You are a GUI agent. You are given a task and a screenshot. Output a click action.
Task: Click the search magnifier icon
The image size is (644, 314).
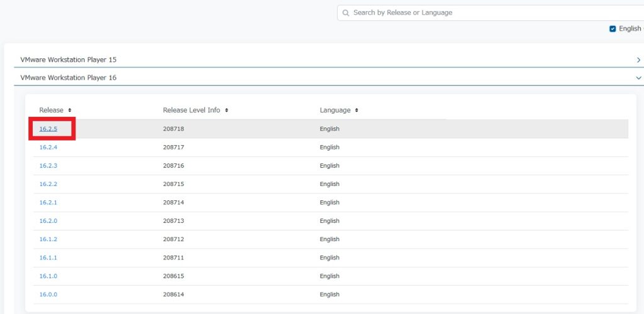pyautogui.click(x=346, y=13)
